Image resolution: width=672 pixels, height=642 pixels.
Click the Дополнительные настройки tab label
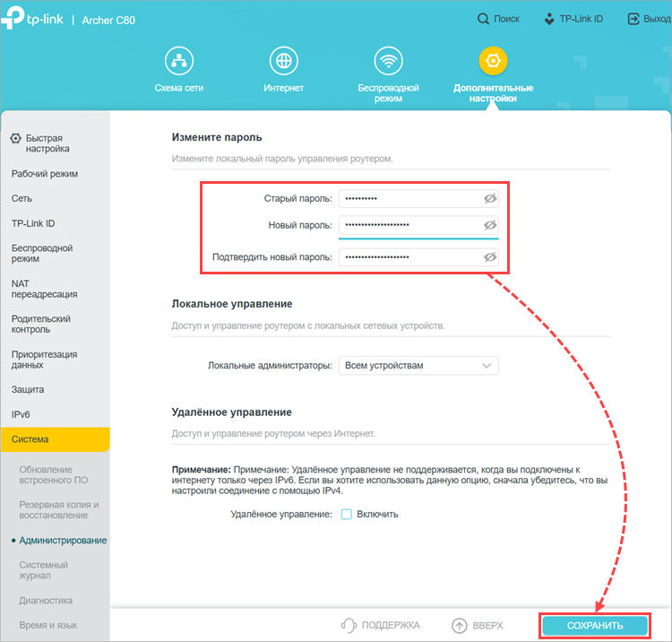pos(494,93)
